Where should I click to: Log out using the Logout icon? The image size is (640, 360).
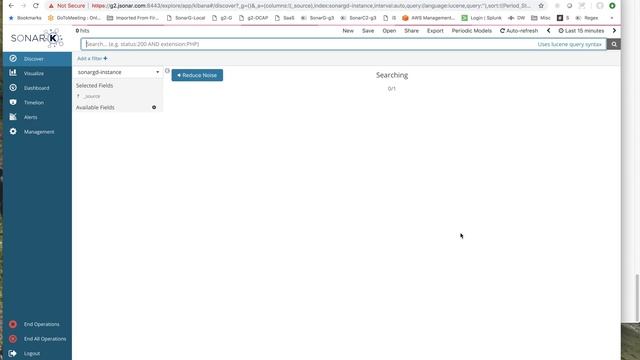(13, 353)
